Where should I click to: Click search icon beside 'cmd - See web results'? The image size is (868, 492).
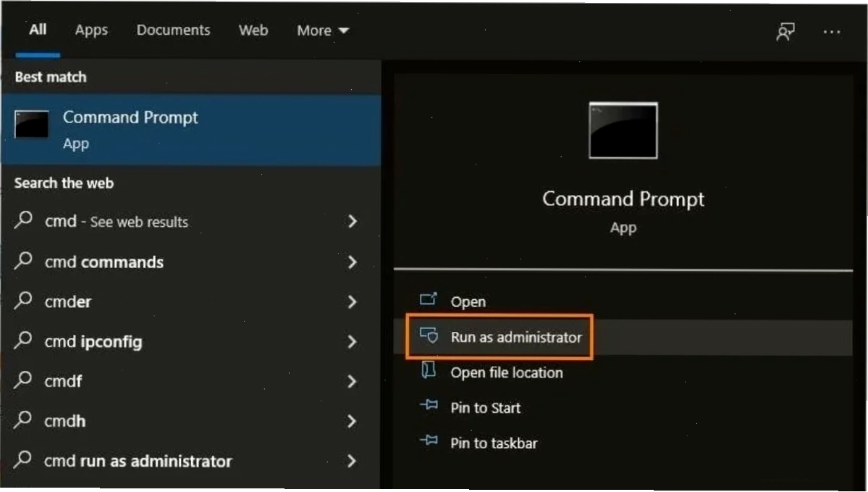pyautogui.click(x=23, y=220)
